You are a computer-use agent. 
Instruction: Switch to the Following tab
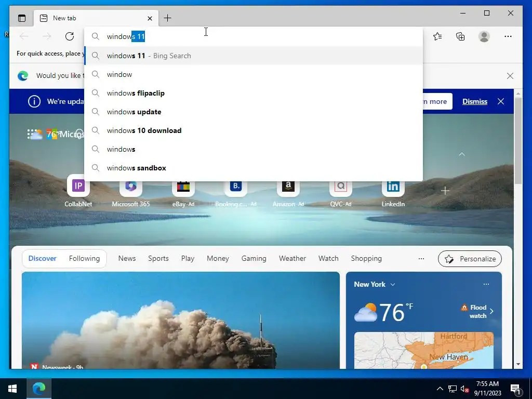[85, 259]
